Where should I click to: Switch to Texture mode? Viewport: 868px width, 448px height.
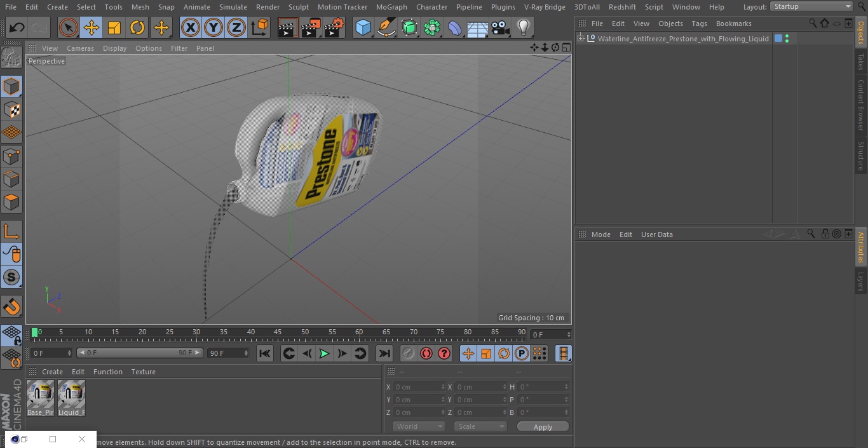point(11,110)
